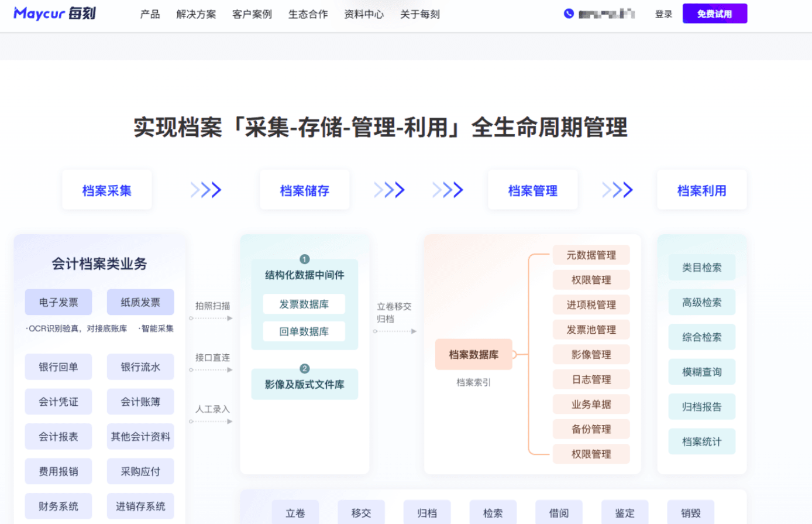The width and height of the screenshot is (812, 524).
Task: Click the 模糊查询 item
Action: point(702,372)
